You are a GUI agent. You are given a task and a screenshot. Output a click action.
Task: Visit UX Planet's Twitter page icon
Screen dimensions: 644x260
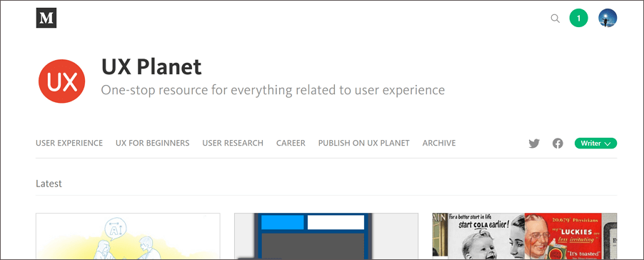tap(534, 144)
